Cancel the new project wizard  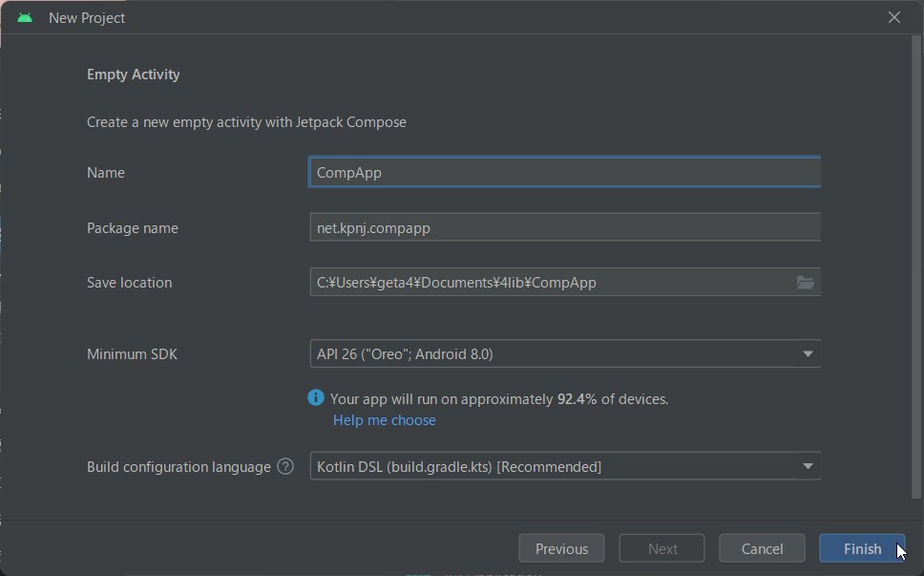[x=762, y=549]
